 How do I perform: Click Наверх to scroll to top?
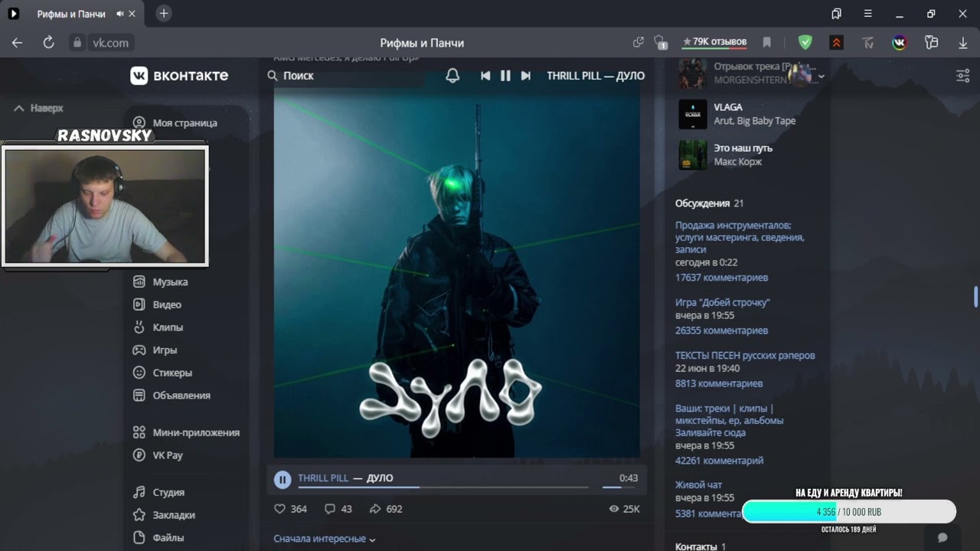(x=38, y=108)
